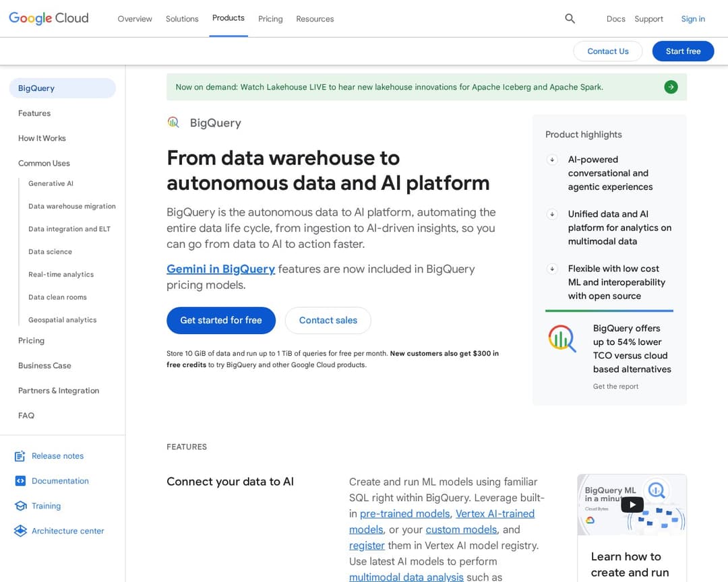This screenshot has width=728, height=582.
Task: Click the Architecture center icon
Action: pyautogui.click(x=20, y=531)
